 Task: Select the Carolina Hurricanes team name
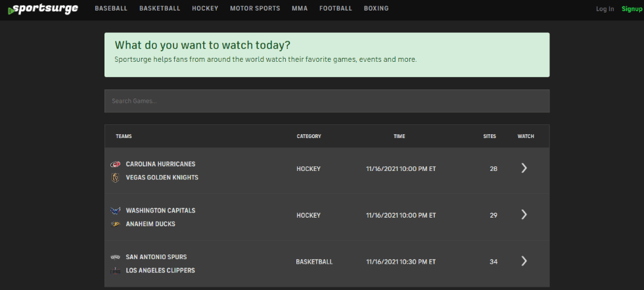(160, 164)
